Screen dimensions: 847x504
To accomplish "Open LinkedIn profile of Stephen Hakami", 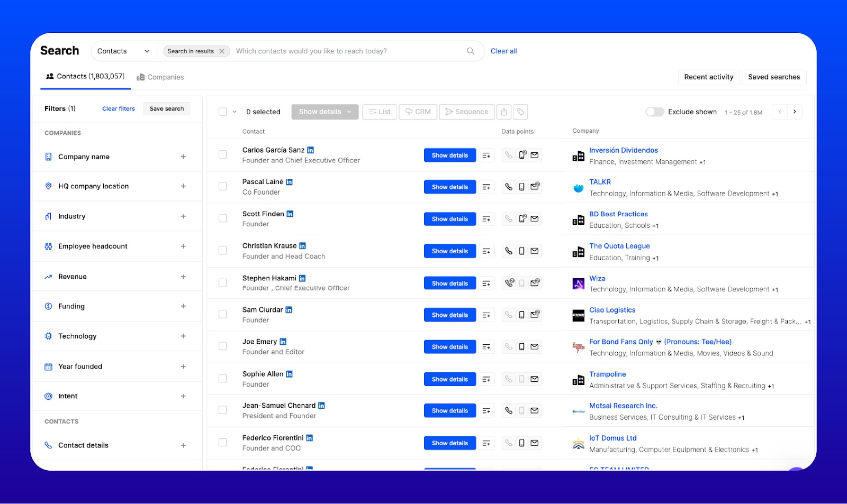I will [x=302, y=278].
